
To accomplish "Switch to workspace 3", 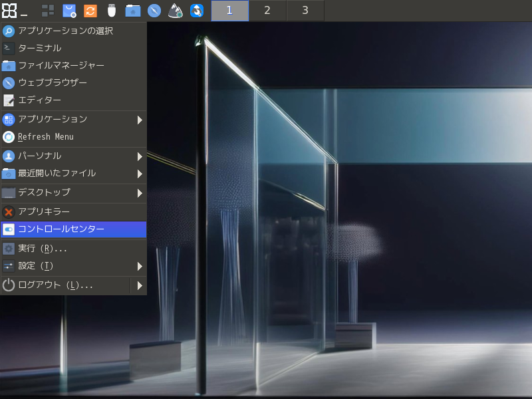I will pos(305,11).
